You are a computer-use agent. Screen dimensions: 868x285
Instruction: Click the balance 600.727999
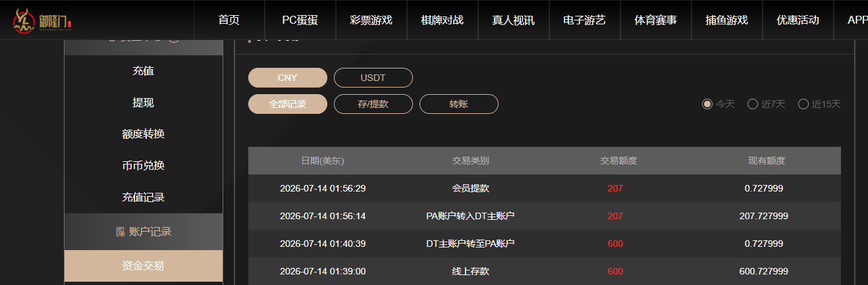point(764,271)
